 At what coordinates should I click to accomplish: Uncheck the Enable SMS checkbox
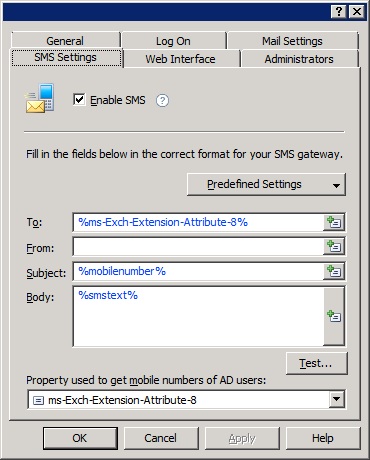click(79, 100)
